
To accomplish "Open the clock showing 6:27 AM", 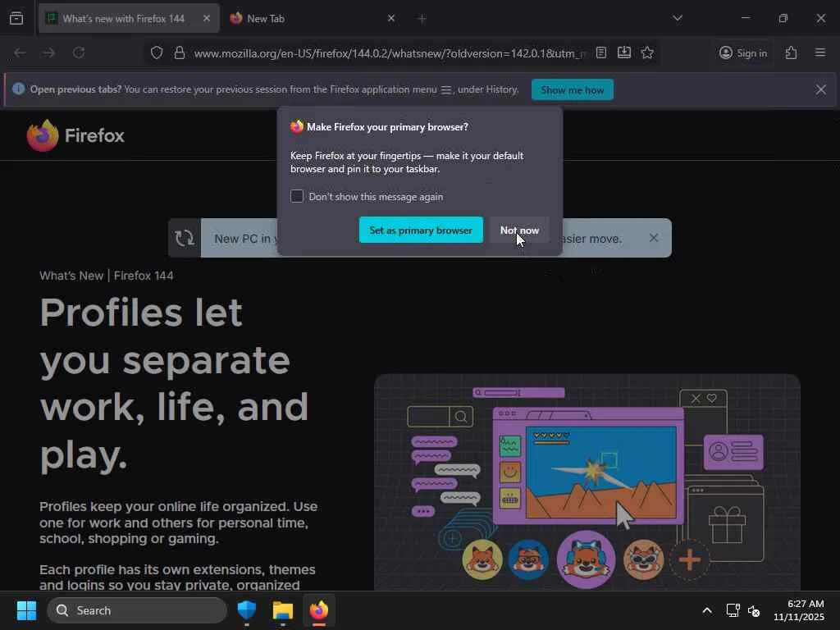I will [799, 610].
